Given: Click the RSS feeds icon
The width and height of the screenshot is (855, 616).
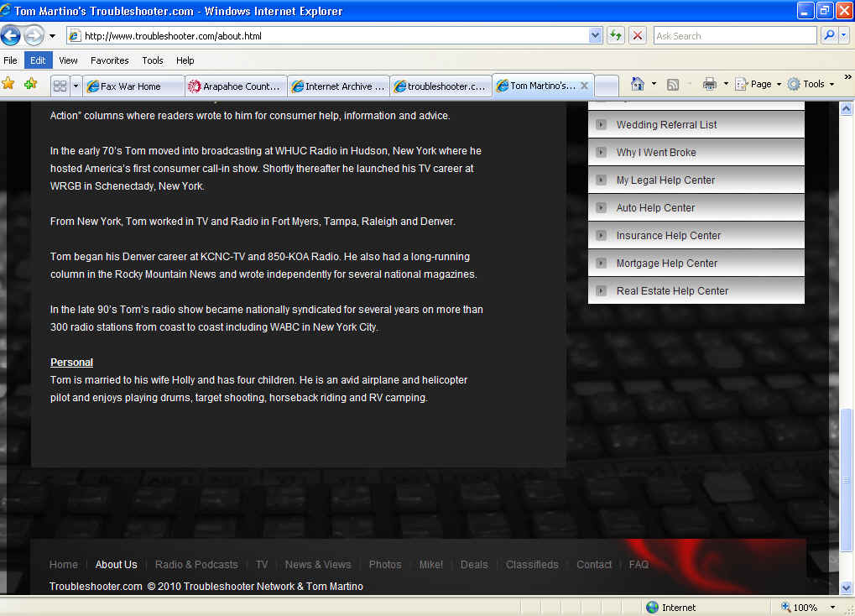Looking at the screenshot, I should pos(673,84).
